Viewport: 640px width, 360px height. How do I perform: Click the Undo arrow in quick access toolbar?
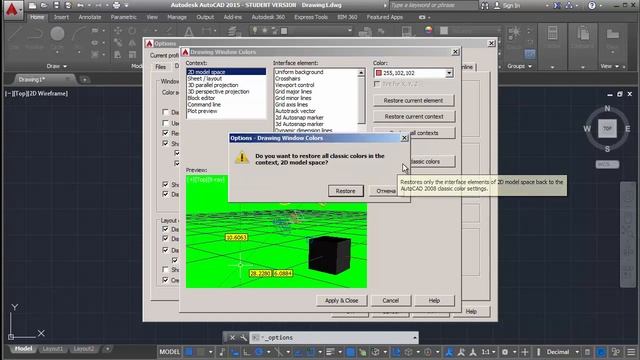tap(80, 6)
